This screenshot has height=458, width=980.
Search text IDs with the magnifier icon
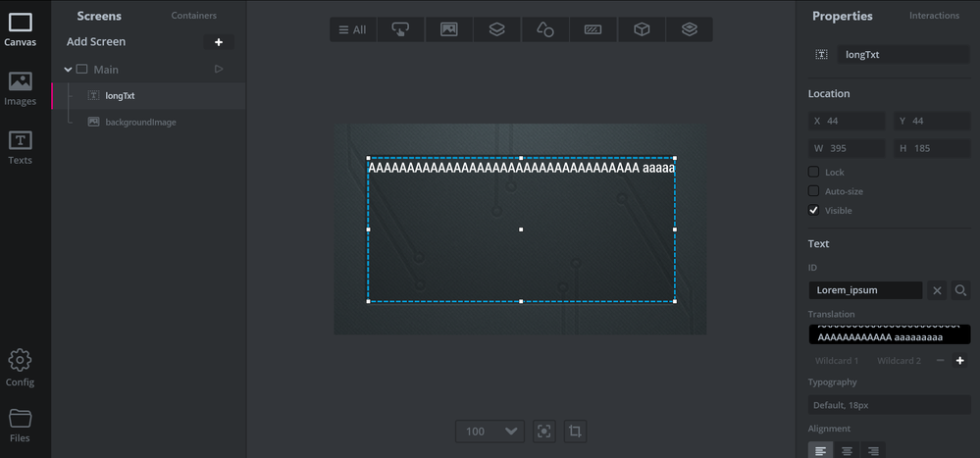tap(960, 290)
